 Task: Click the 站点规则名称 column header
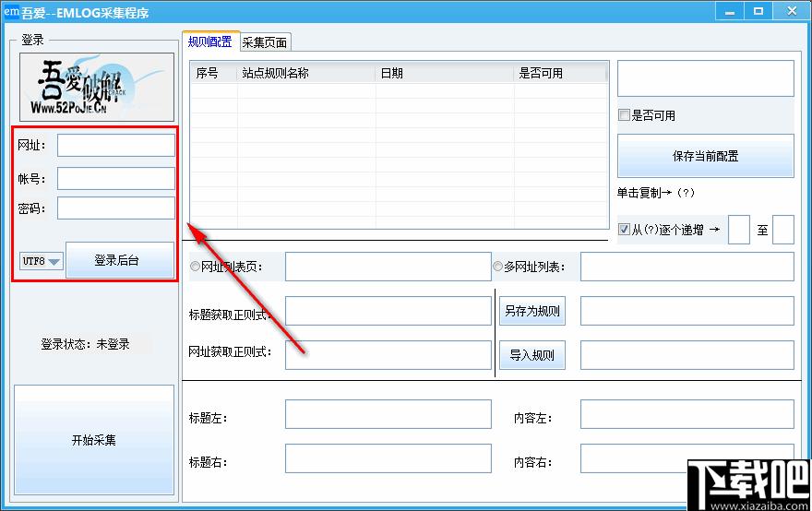(x=306, y=74)
